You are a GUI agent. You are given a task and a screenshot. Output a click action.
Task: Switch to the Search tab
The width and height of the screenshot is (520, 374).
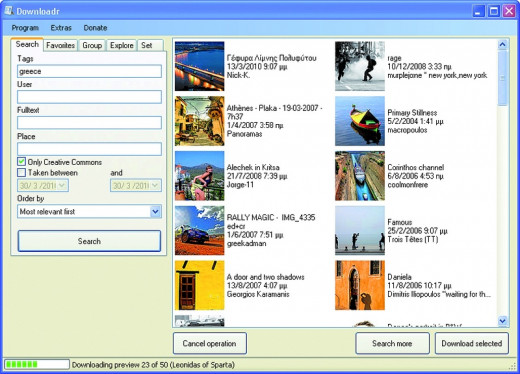(27, 44)
